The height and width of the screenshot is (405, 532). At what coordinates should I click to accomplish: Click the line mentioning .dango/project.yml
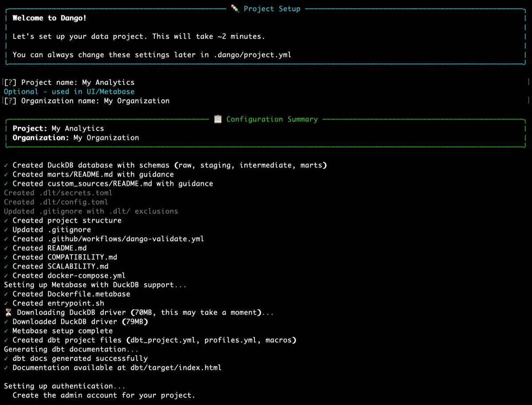tap(152, 55)
